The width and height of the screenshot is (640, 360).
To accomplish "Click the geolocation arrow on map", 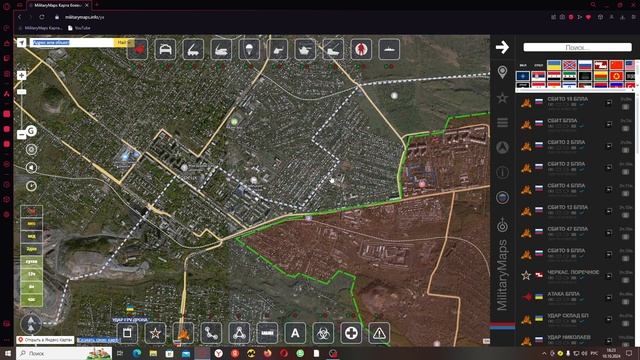I will point(22,42).
